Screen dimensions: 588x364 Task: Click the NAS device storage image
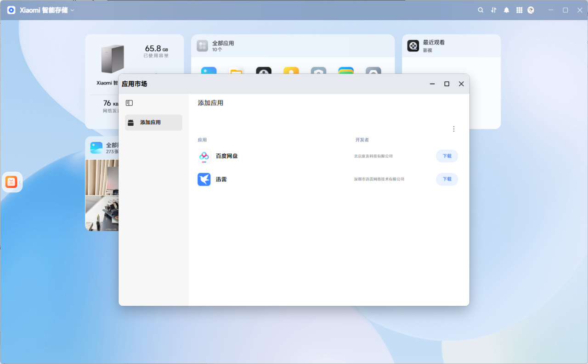point(113,59)
